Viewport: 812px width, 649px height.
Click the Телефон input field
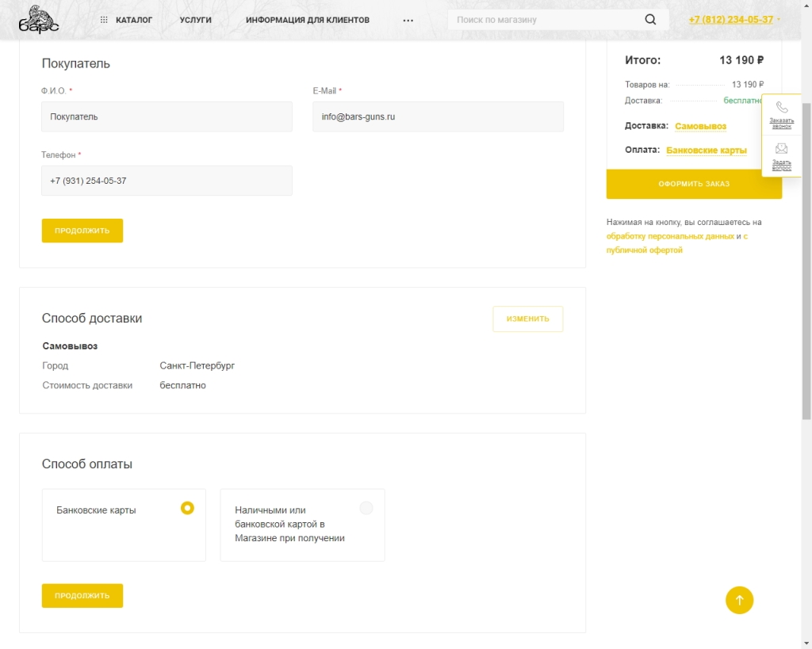coord(167,181)
